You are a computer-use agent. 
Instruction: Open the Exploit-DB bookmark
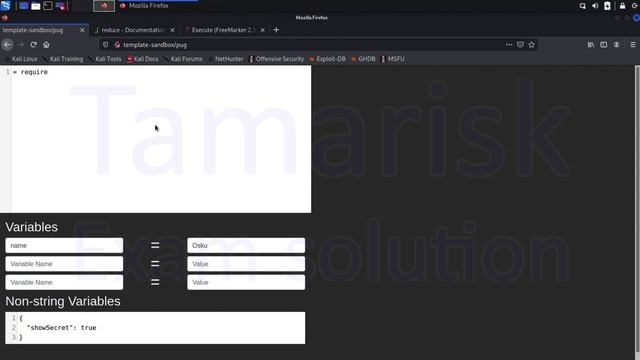[328, 59]
